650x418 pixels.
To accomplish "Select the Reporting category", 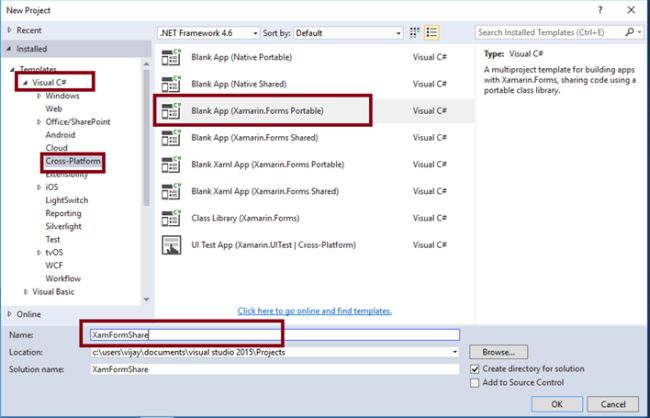I will [x=63, y=214].
